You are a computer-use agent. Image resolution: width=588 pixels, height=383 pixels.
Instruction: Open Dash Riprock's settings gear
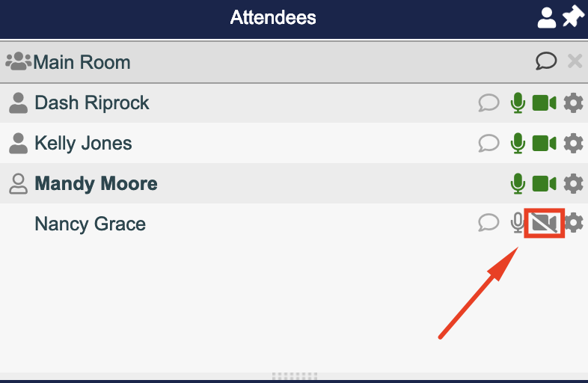click(573, 102)
